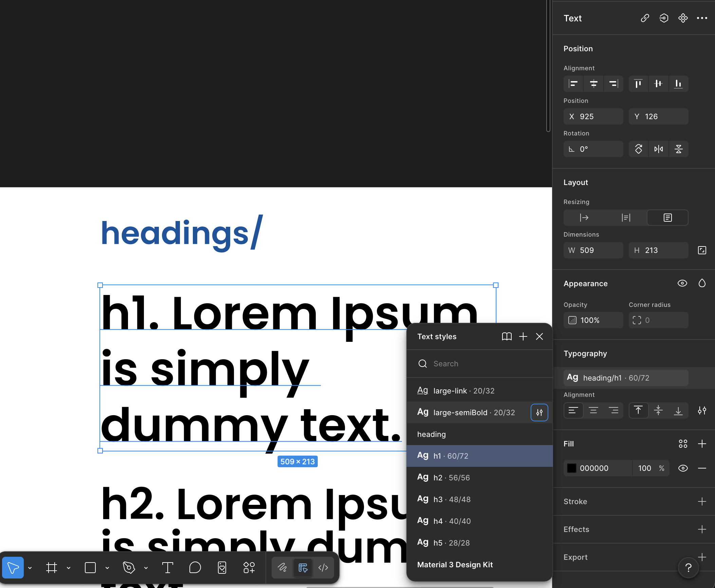Create a new text style with plus icon

tap(523, 336)
